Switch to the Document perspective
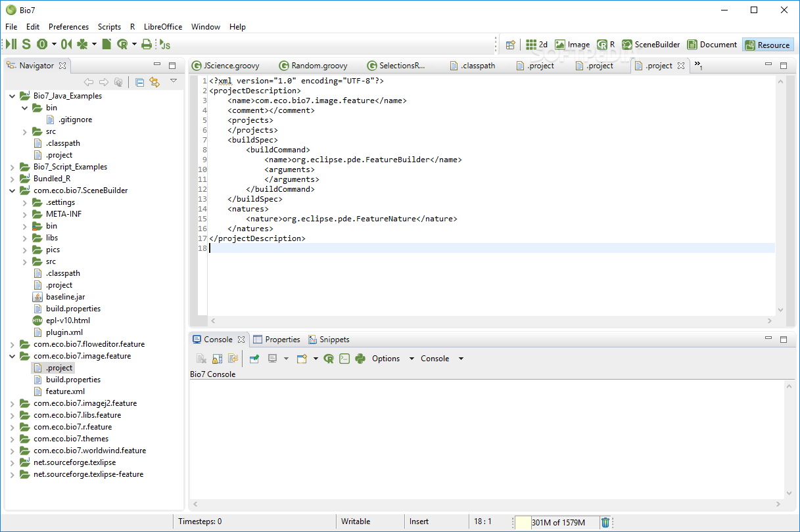 pos(712,45)
